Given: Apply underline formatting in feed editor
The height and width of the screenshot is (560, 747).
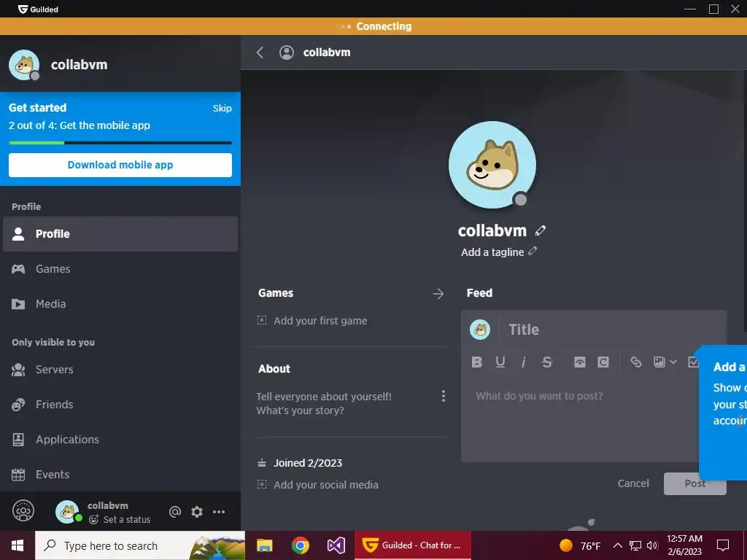Looking at the screenshot, I should (x=500, y=362).
